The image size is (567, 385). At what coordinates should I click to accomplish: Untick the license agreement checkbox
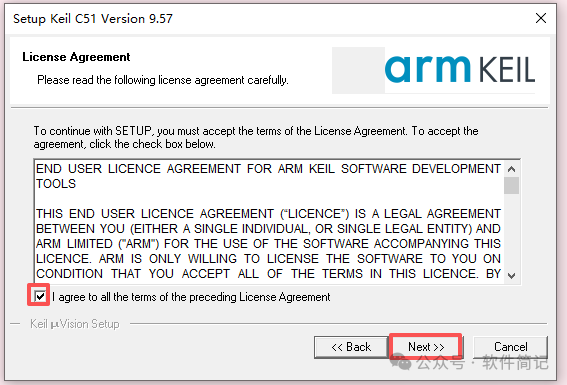coord(40,297)
